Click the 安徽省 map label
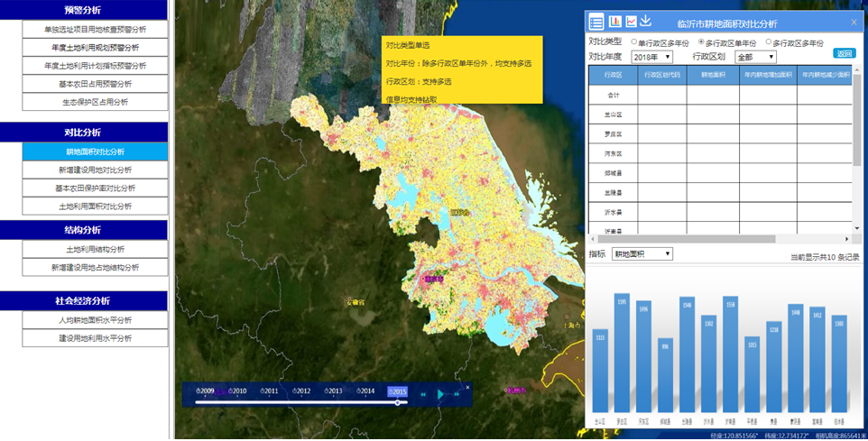Viewport: 868px width, 441px height. pos(356,302)
